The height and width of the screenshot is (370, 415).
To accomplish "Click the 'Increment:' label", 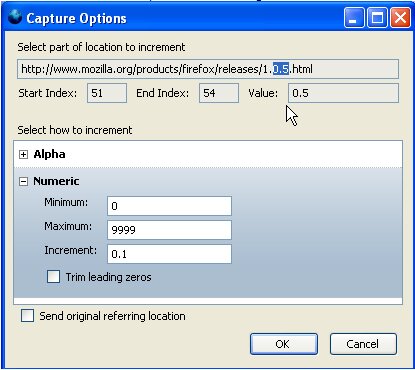I will pyautogui.click(x=71, y=250).
